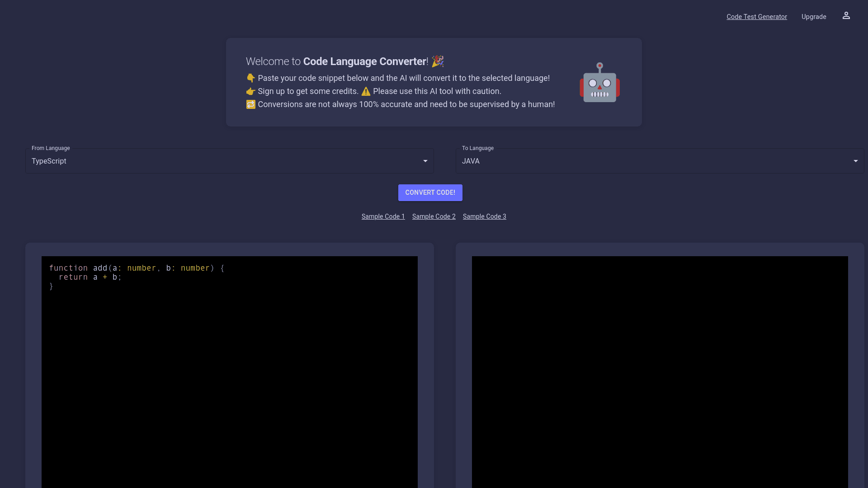Expand To Language dropdown arrow
This screenshot has height=488, width=868.
[x=855, y=161]
